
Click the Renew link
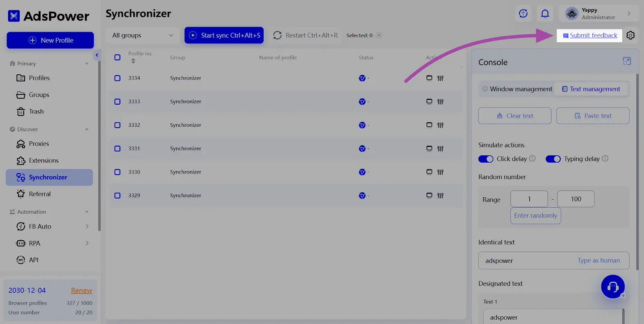point(81,291)
